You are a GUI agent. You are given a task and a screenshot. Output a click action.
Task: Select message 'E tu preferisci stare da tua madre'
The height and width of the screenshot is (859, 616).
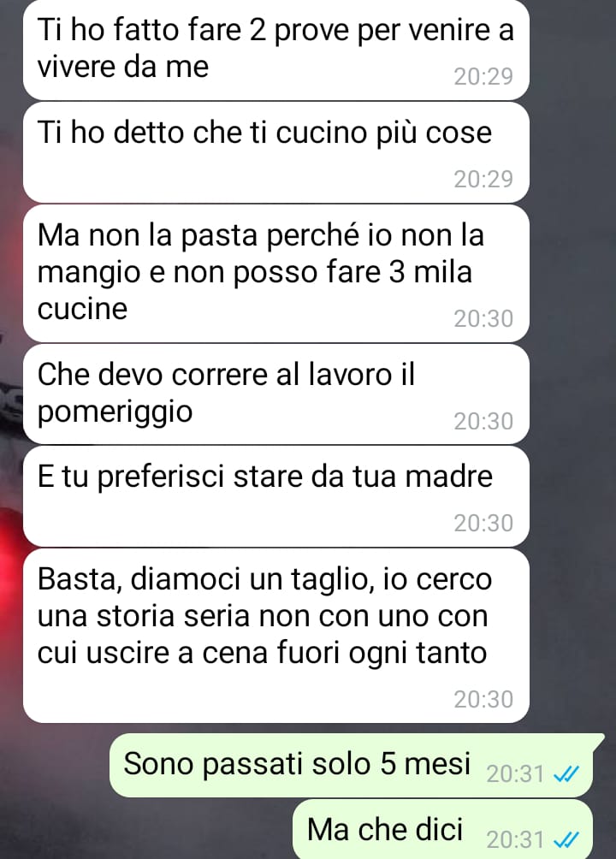click(x=276, y=496)
